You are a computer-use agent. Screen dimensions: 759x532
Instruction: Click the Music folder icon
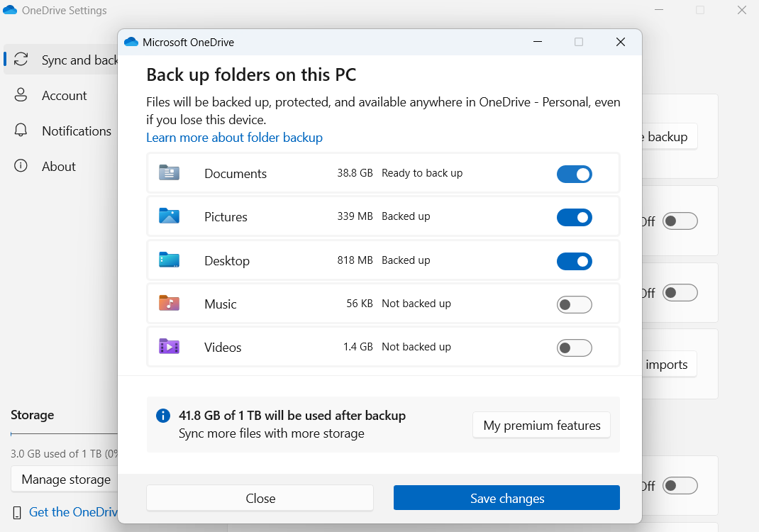pos(169,304)
